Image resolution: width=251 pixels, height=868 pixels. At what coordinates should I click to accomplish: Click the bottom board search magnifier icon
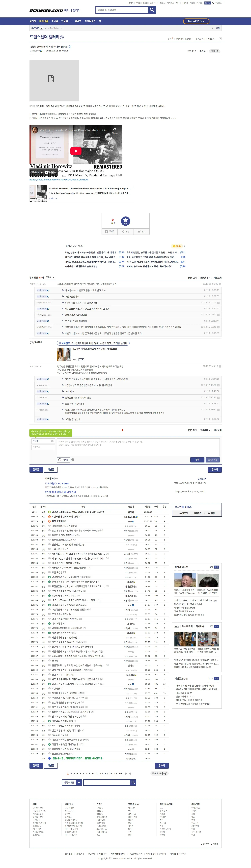(133, 782)
